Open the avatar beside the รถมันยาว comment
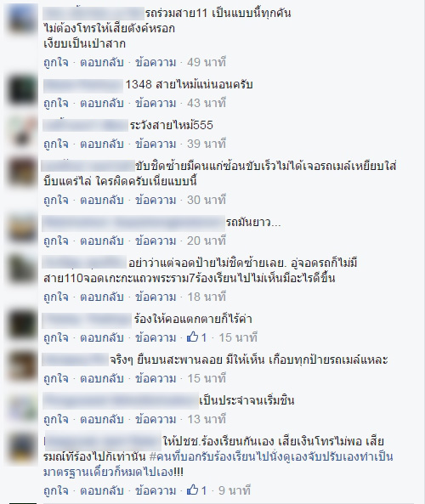The image size is (425, 504). pyautogui.click(x=22, y=229)
